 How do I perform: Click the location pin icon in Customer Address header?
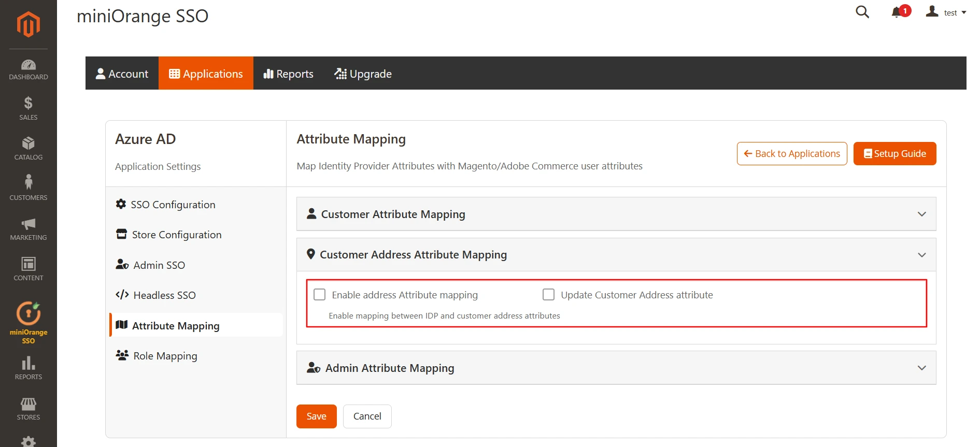pos(311,254)
